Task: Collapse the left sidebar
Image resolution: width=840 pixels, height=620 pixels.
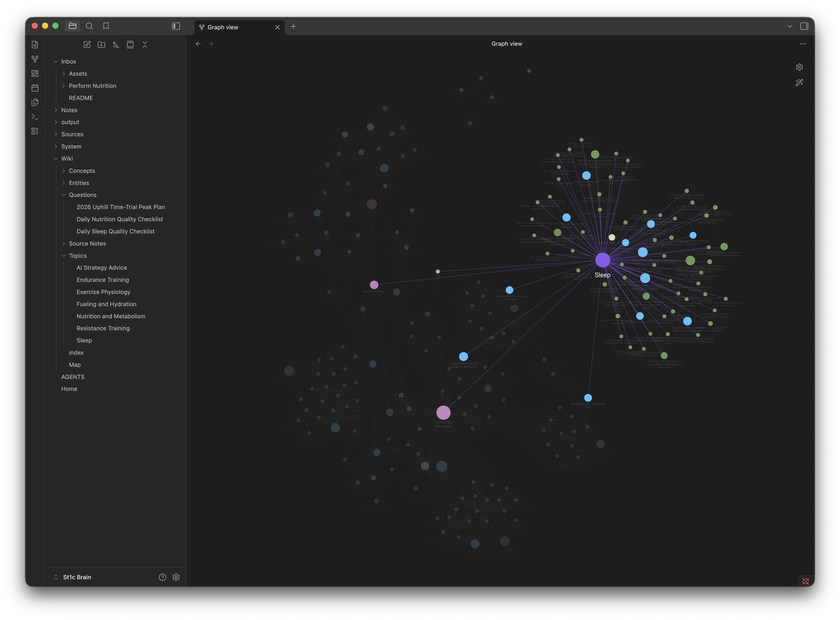Action: [176, 26]
